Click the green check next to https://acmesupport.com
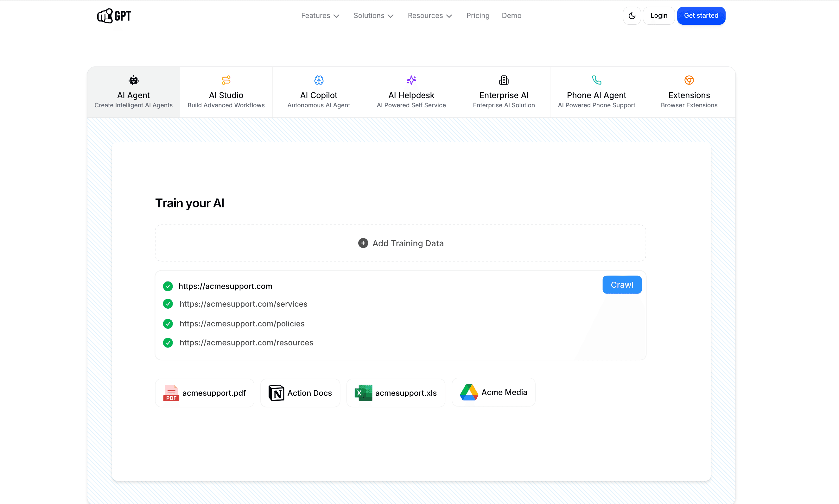Image resolution: width=839 pixels, height=504 pixels. (168, 286)
